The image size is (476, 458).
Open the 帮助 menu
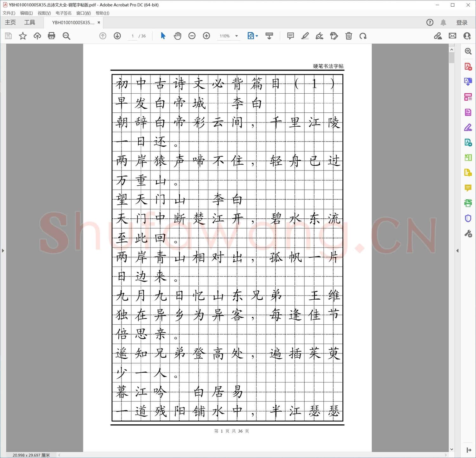point(102,13)
